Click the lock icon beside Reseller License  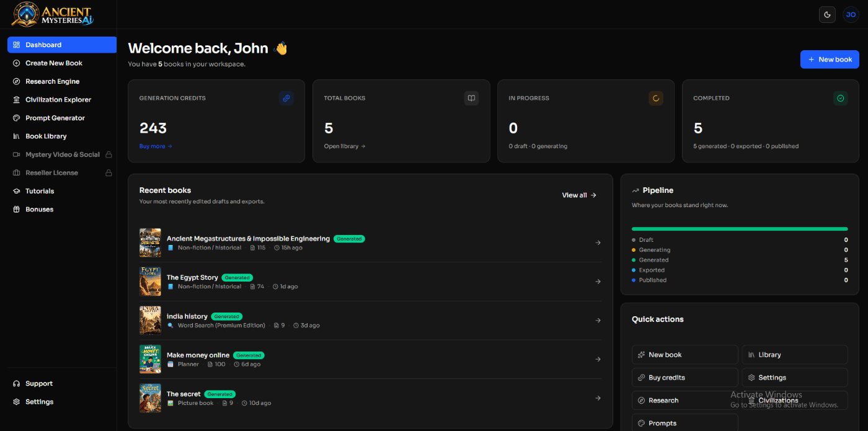(108, 173)
